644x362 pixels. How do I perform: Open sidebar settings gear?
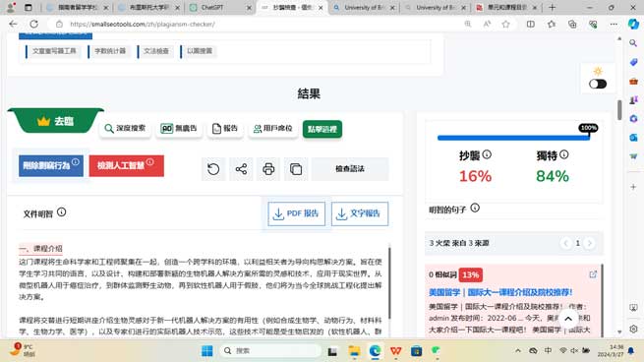[633, 329]
